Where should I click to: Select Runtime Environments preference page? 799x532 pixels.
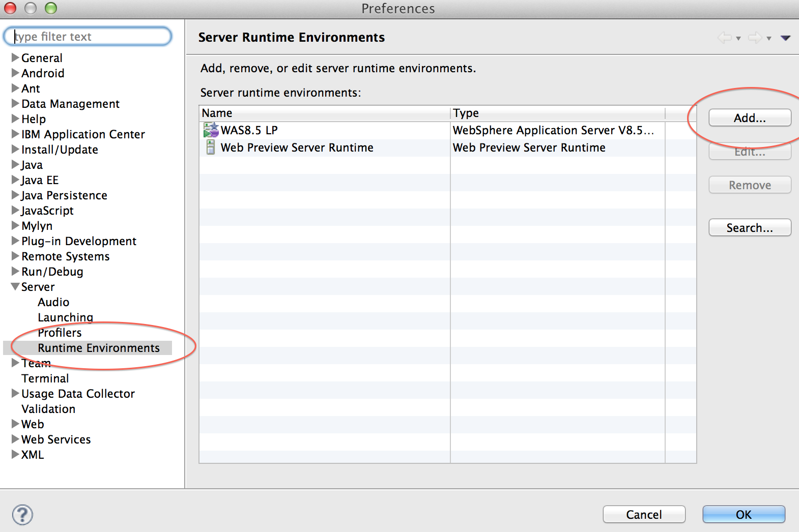99,348
